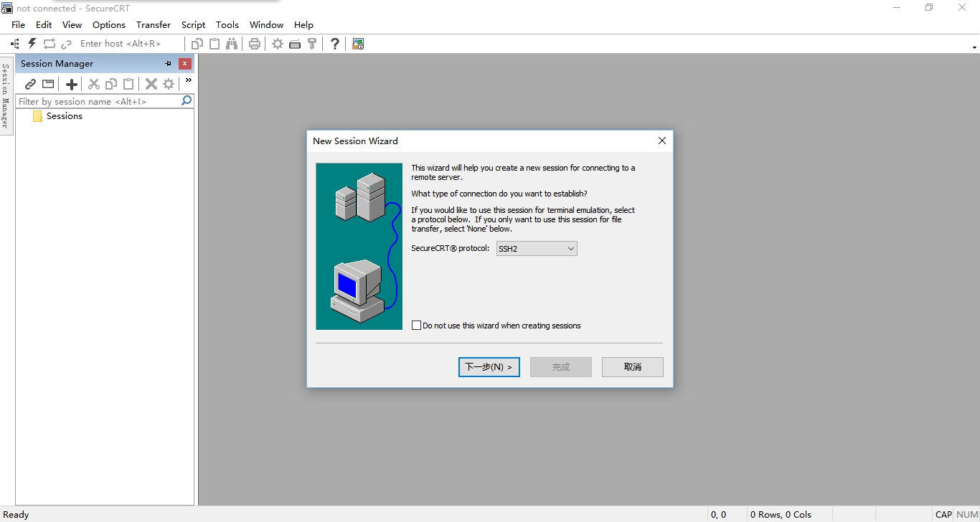The height and width of the screenshot is (522, 980).
Task: Click the '0, 0' cursor position status
Action: pyautogui.click(x=718, y=514)
